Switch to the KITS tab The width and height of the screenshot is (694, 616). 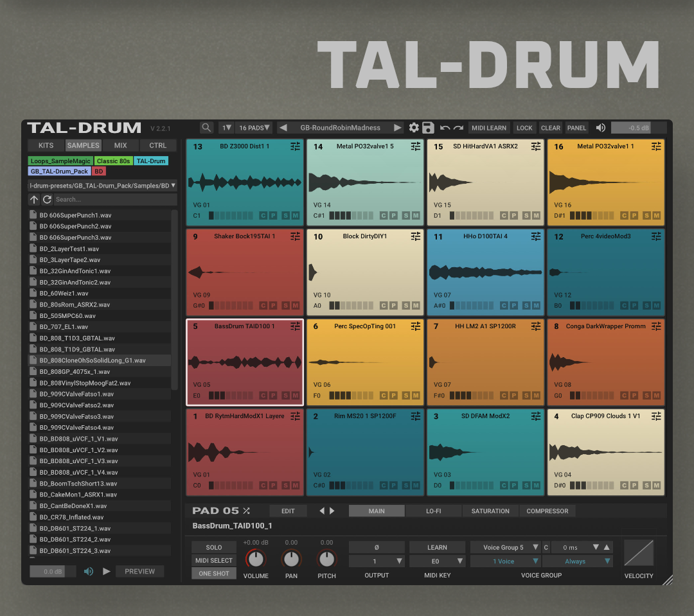[x=46, y=145]
